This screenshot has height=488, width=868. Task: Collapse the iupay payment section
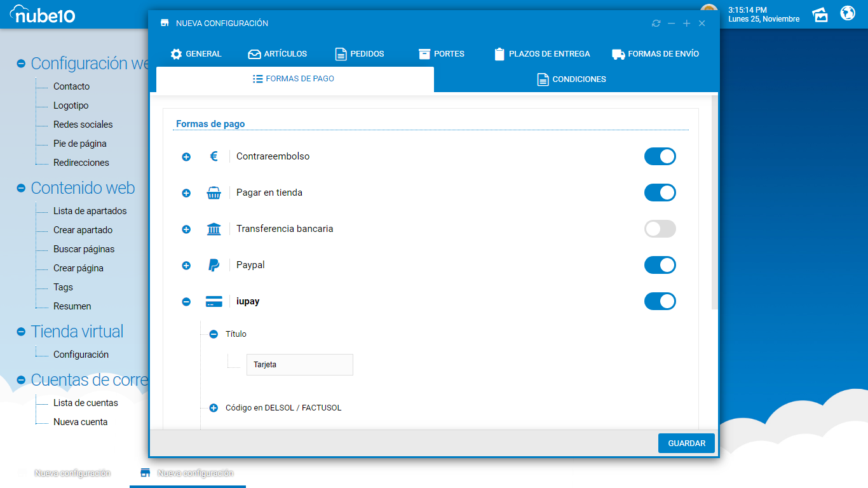click(x=186, y=302)
